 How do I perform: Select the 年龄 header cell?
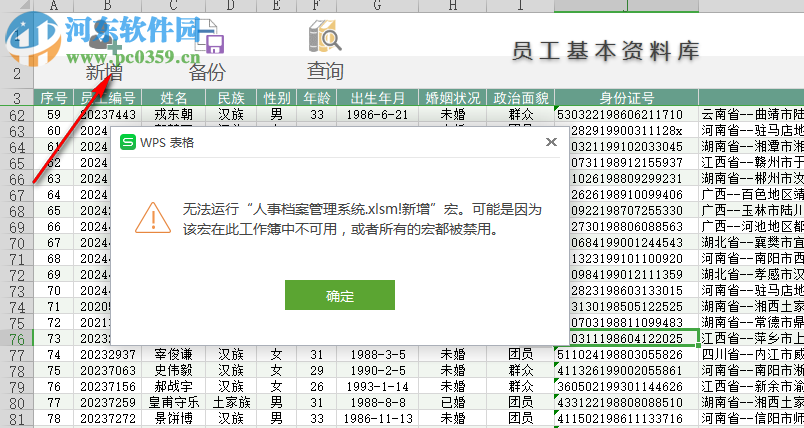(317, 97)
